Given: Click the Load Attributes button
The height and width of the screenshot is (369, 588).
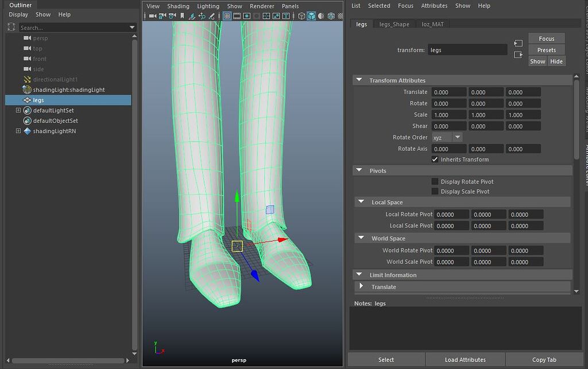Looking at the screenshot, I should [465, 359].
